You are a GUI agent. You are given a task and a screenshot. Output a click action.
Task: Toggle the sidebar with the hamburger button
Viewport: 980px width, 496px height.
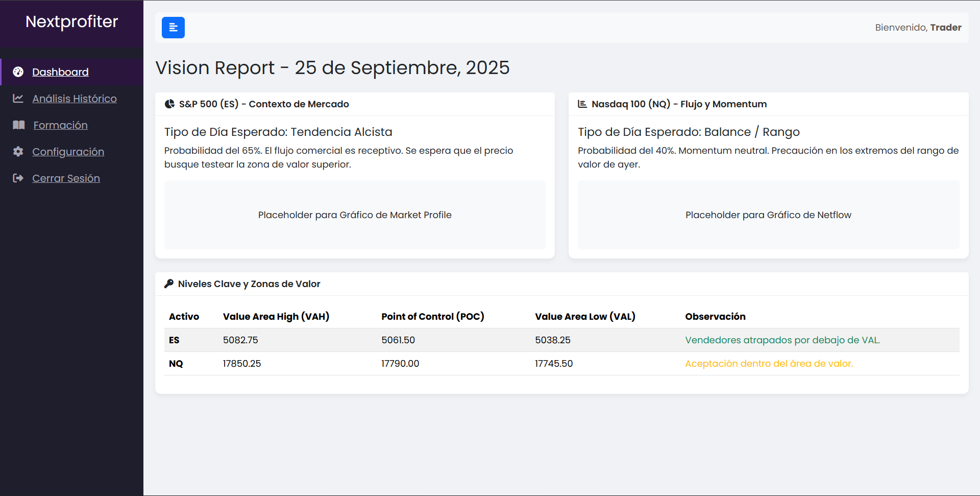point(173,27)
